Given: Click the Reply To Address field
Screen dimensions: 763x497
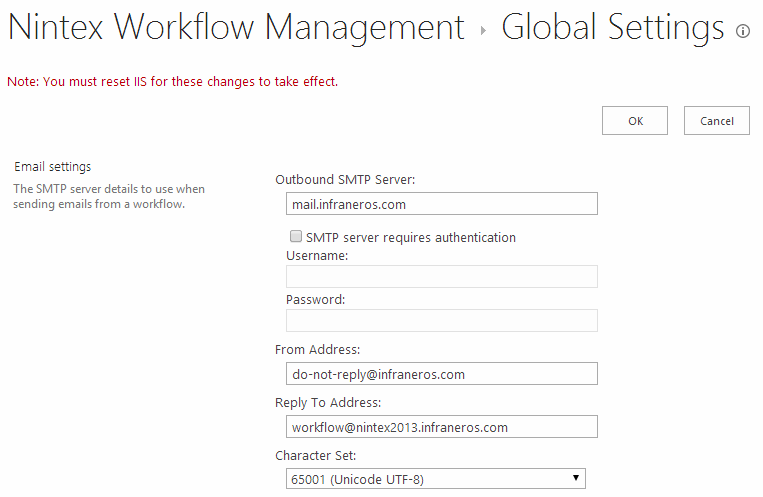Looking at the screenshot, I should click(441, 427).
